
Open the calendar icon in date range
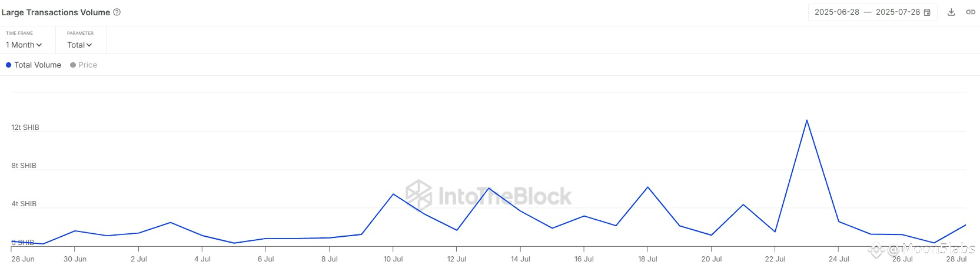click(x=927, y=12)
